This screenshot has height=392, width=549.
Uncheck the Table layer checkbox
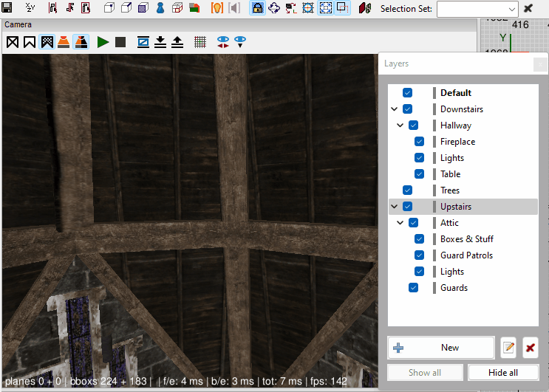pyautogui.click(x=420, y=174)
